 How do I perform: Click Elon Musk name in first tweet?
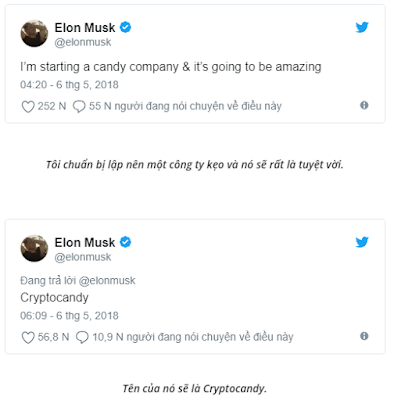(x=85, y=28)
